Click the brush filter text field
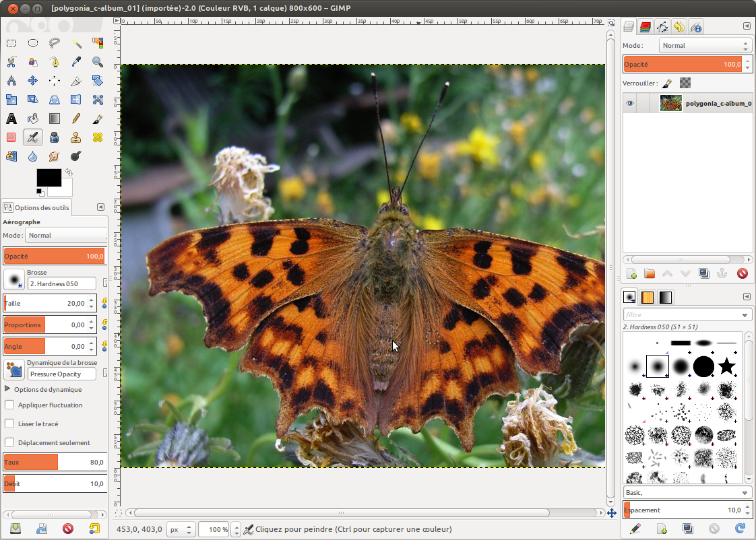 coord(681,314)
